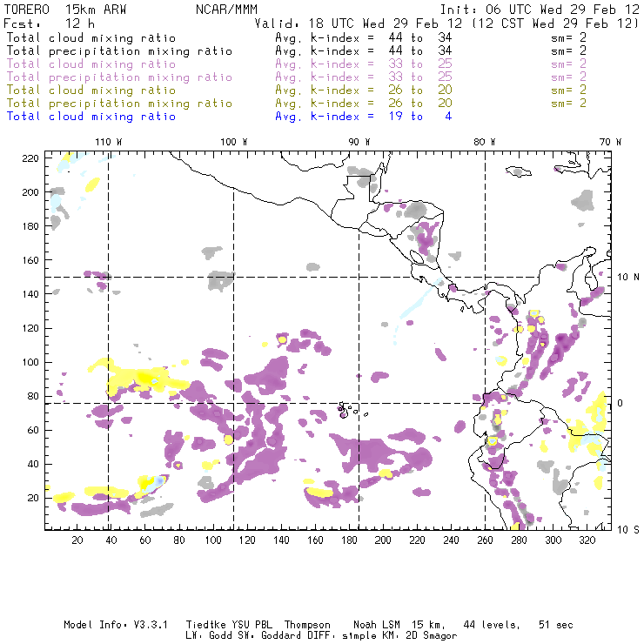Click the '320' x-axis tick label
Viewport: 644px width, 644px height.
[587, 540]
